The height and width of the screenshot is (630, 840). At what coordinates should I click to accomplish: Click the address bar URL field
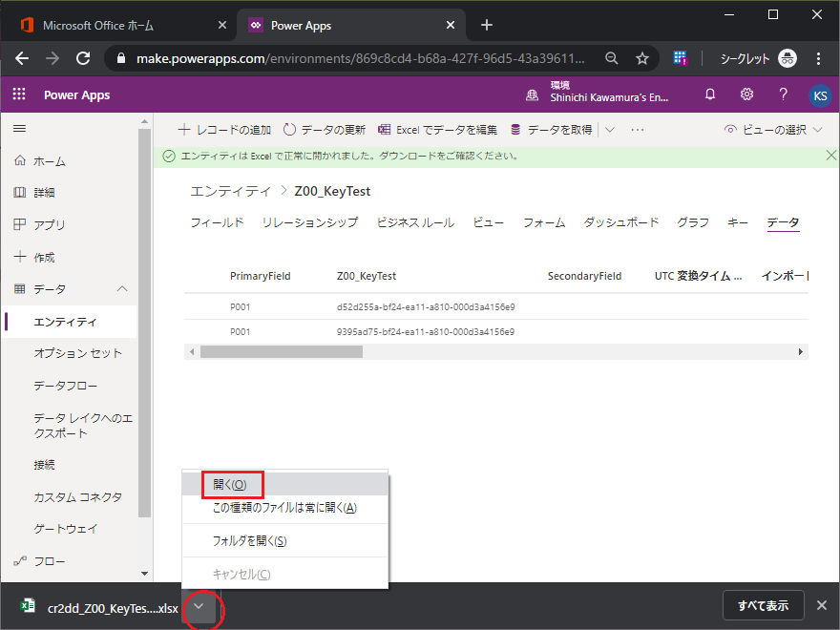360,58
